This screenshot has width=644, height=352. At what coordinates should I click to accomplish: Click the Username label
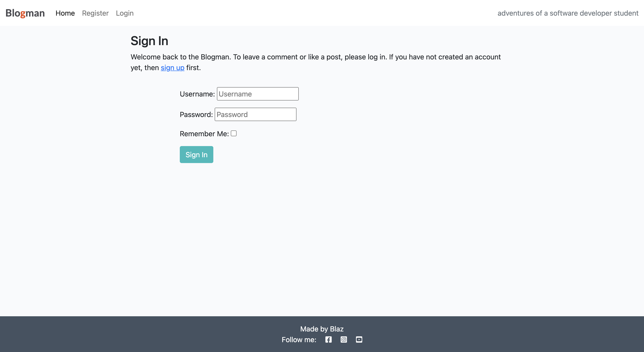pos(197,94)
